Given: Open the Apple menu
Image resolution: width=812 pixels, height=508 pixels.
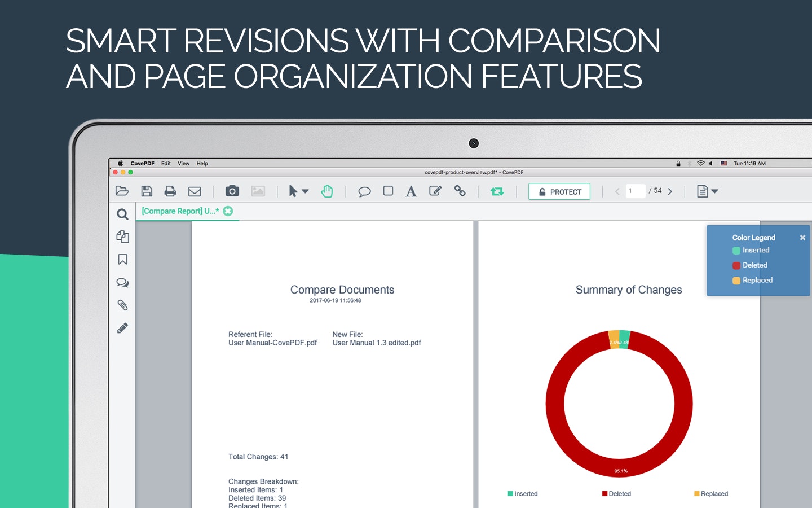Looking at the screenshot, I should pos(120,164).
